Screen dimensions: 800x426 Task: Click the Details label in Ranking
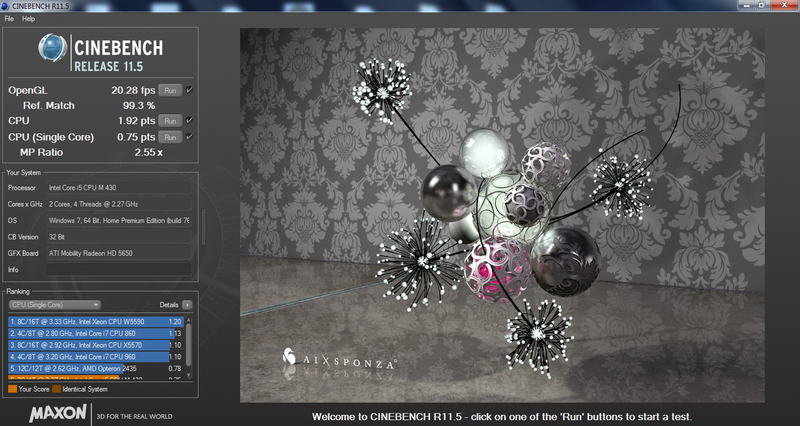coord(169,305)
